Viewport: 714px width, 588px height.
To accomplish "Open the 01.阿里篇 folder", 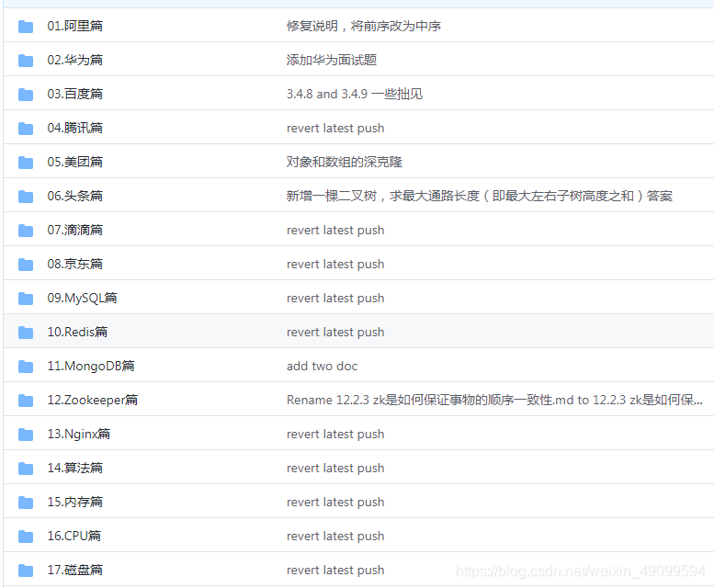I will 75,26.
